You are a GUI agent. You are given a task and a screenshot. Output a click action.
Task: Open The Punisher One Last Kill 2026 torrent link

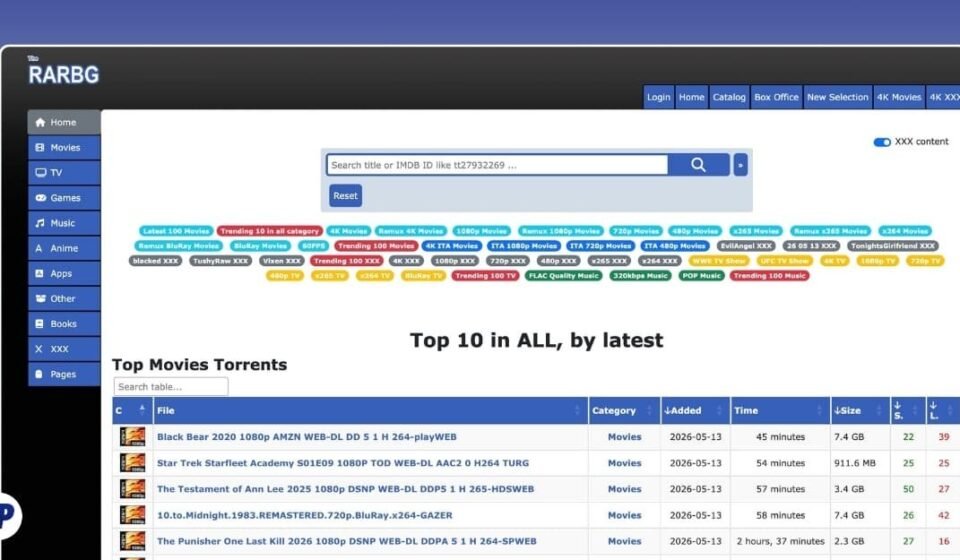(x=347, y=542)
